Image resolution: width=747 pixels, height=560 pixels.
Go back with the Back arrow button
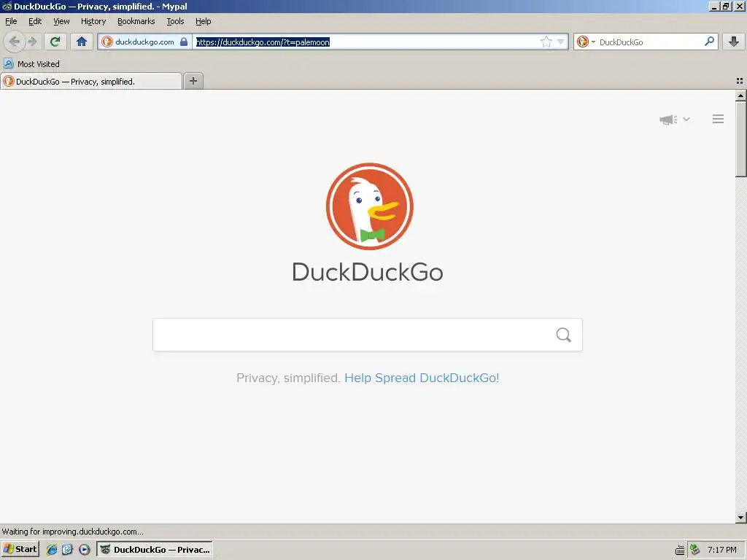tap(15, 42)
